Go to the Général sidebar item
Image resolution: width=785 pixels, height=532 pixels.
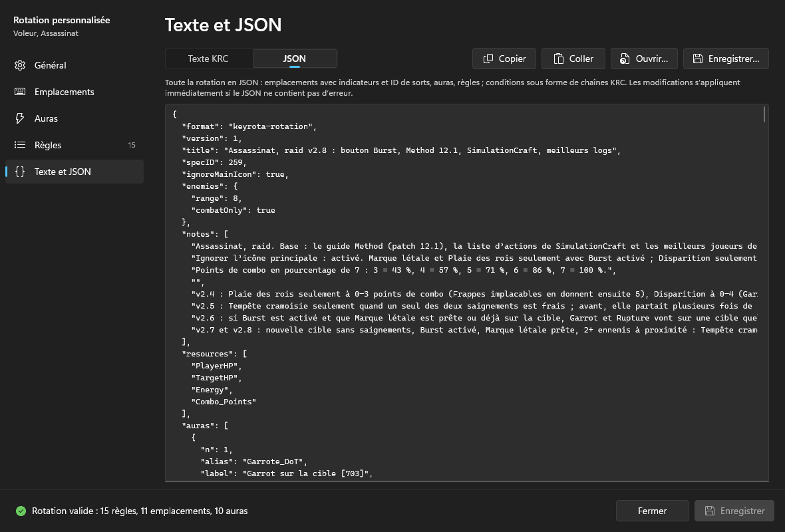(x=74, y=65)
